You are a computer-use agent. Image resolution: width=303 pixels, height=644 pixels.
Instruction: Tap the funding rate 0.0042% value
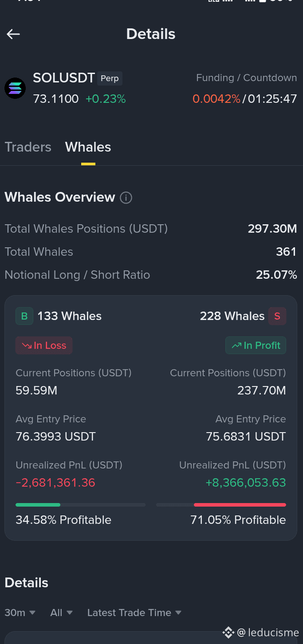click(x=216, y=98)
